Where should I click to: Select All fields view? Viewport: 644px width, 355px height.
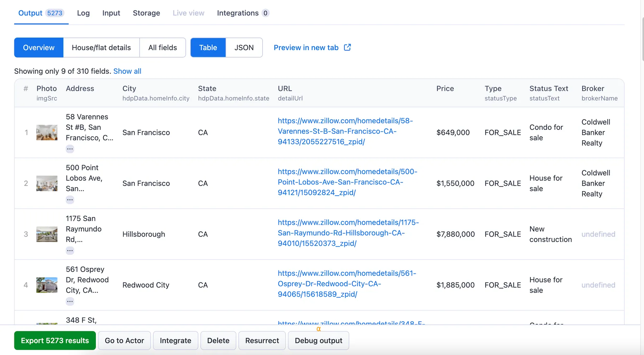coord(163,48)
